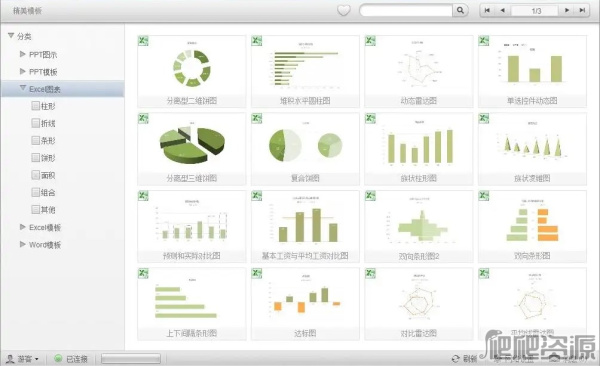600x366 pixels.
Task: Click the Excel icon on 复合饼图 card
Action: click(x=257, y=118)
